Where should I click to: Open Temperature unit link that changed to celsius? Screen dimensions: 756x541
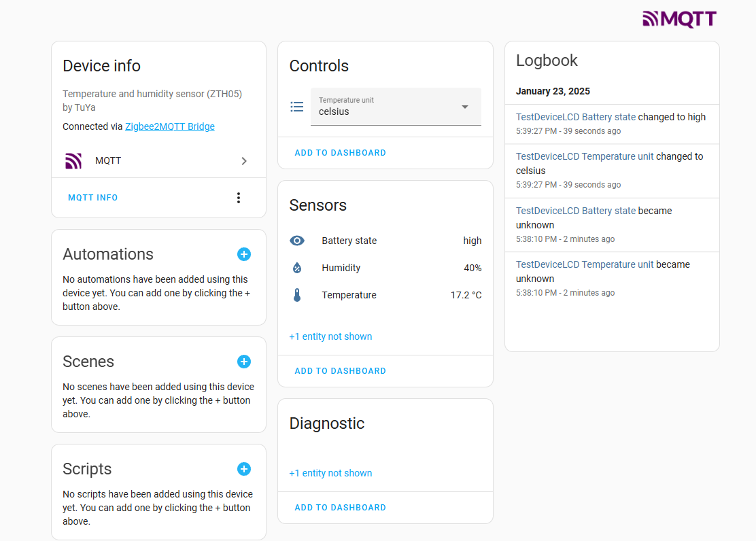pos(585,157)
